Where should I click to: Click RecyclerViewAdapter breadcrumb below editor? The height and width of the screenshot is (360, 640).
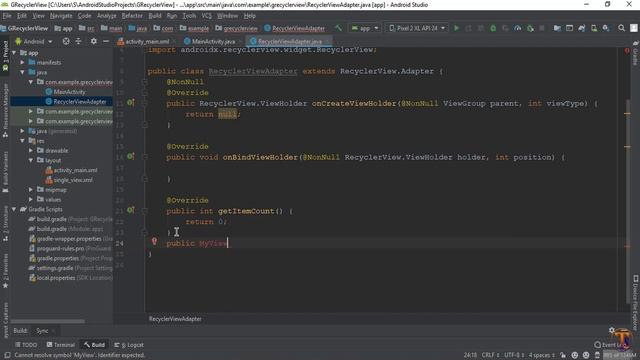click(175, 319)
